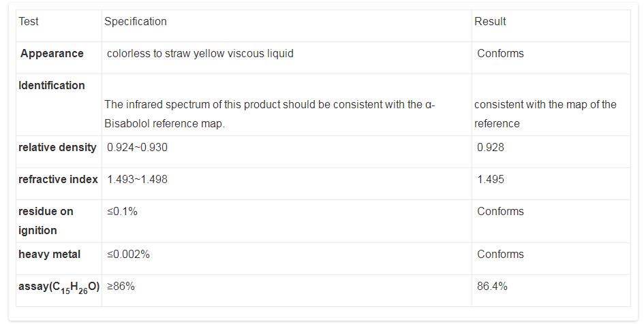Click the 1.495 refractive index result

(491, 180)
